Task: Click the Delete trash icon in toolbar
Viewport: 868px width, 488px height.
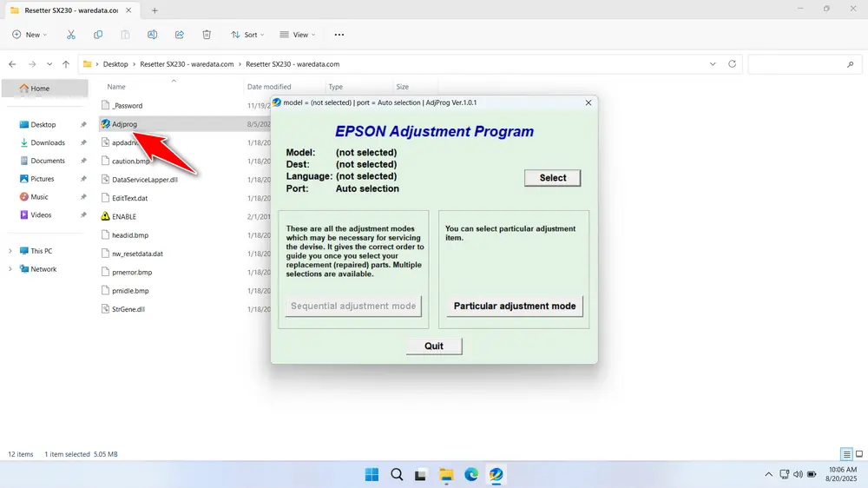Action: [x=207, y=35]
